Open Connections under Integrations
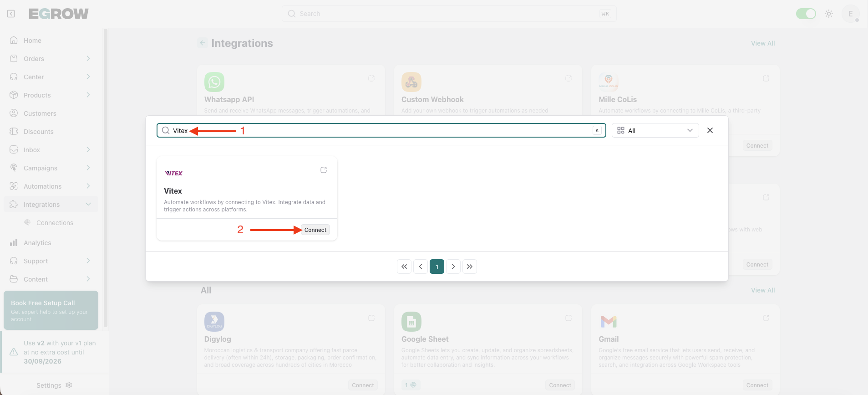 pyautogui.click(x=55, y=223)
